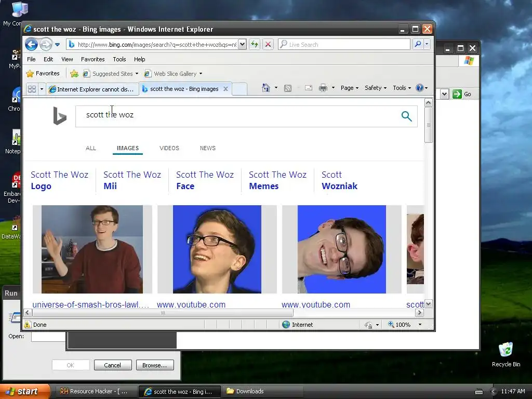Click the Internet zone globe icon
Screen dimensions: 532x399
(286, 325)
